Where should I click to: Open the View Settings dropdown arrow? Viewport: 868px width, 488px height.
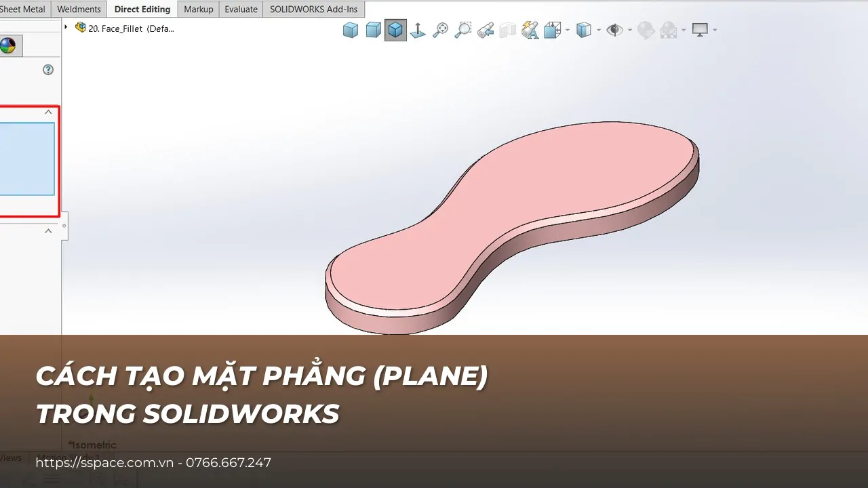715,30
